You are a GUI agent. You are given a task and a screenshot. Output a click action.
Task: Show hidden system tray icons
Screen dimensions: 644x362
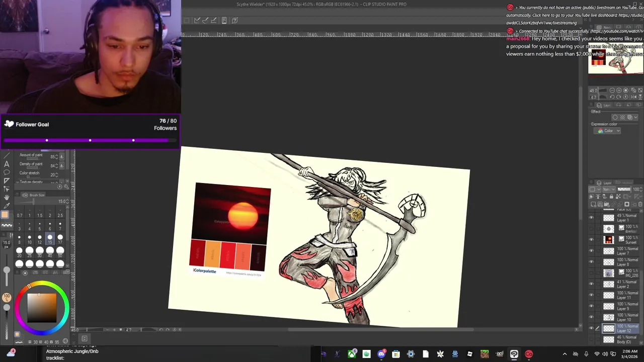coord(565,354)
